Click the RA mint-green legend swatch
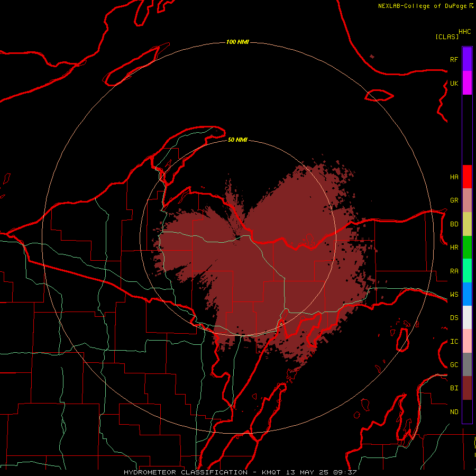Image resolution: width=476 pixels, height=476 pixels. (467, 271)
